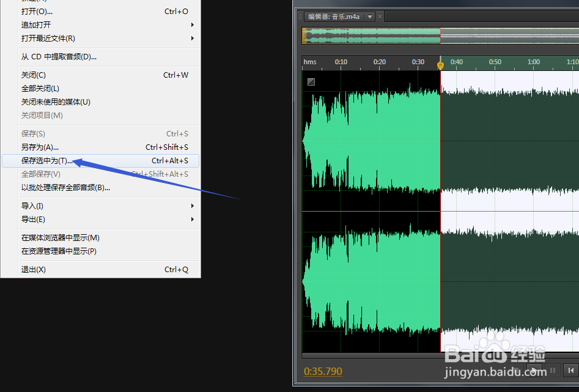Expand the 打开最近文件(R) submenu
Screen dimensions: 579x392
point(101,38)
